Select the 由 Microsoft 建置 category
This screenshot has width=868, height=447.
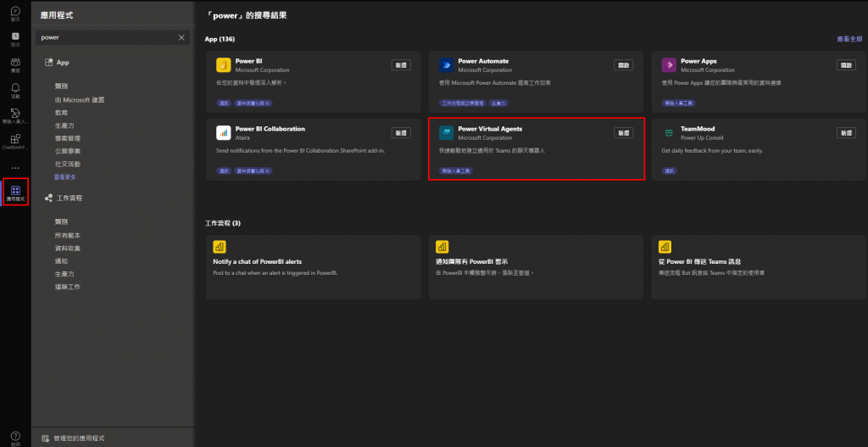[80, 100]
